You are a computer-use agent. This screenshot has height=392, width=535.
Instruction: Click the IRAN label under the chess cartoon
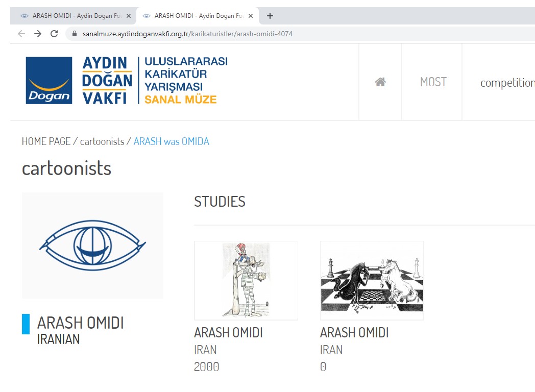coord(331,350)
